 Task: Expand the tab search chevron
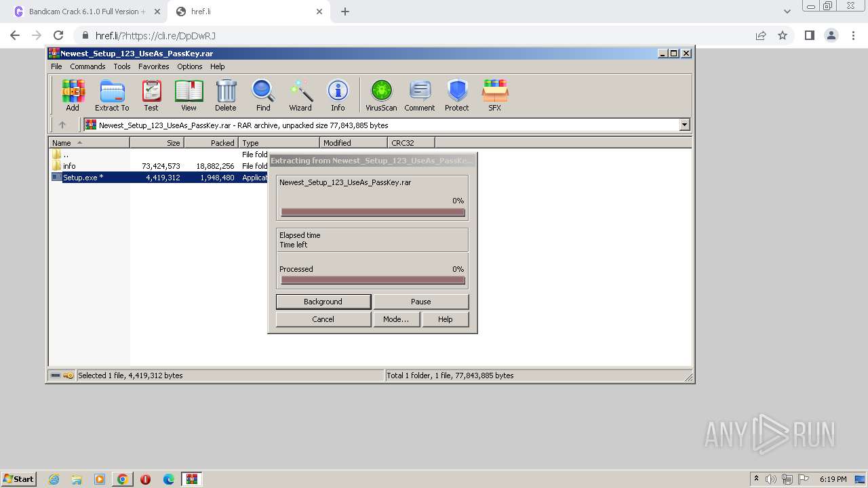(787, 12)
